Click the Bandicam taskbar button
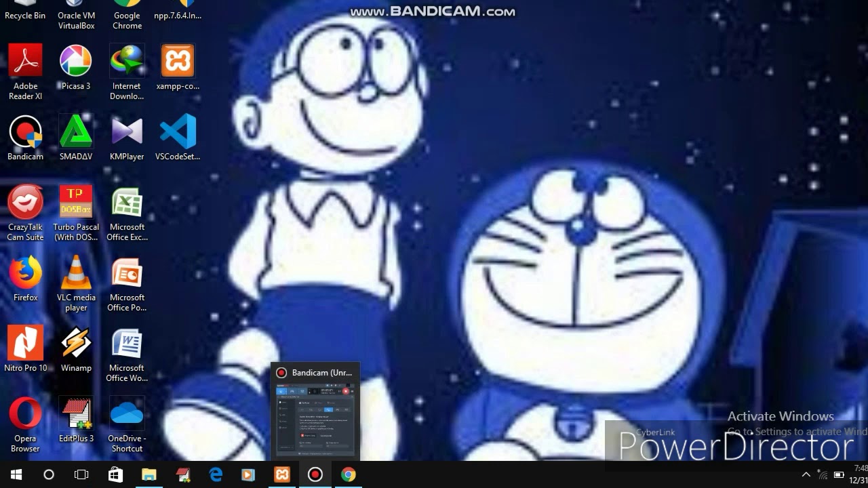This screenshot has height=488, width=868. [x=315, y=474]
